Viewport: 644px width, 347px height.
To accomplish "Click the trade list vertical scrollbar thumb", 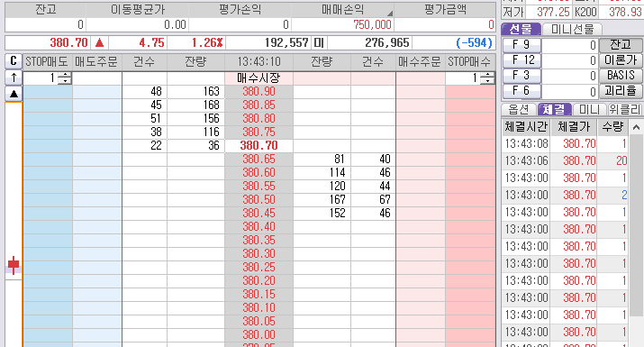I will tap(636, 224).
